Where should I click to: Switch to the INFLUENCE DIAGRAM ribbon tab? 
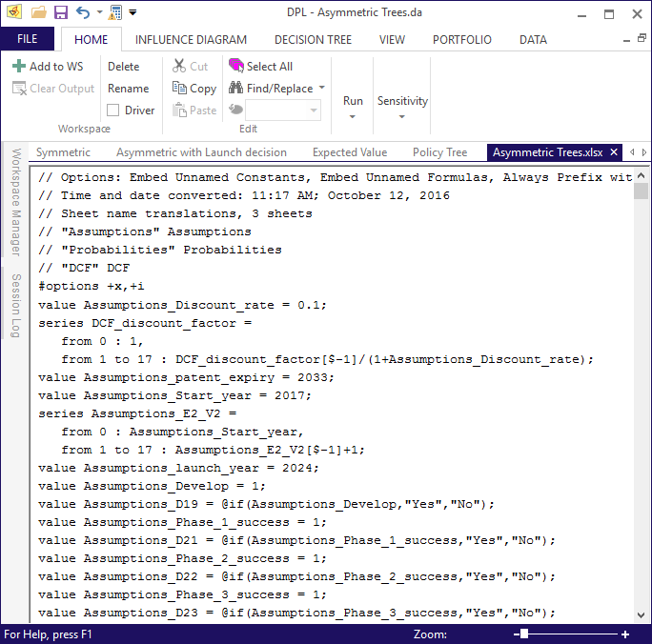pyautogui.click(x=191, y=40)
